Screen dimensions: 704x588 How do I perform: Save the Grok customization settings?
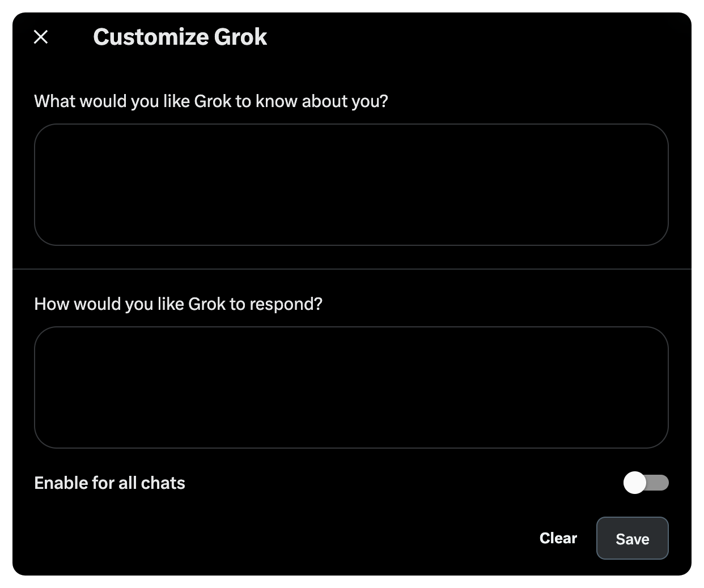633,538
